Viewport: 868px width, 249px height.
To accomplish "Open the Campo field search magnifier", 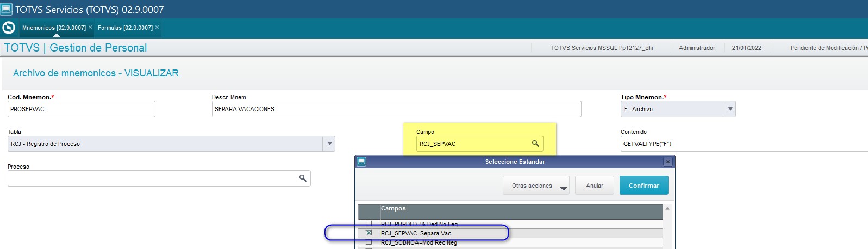I will 535,144.
